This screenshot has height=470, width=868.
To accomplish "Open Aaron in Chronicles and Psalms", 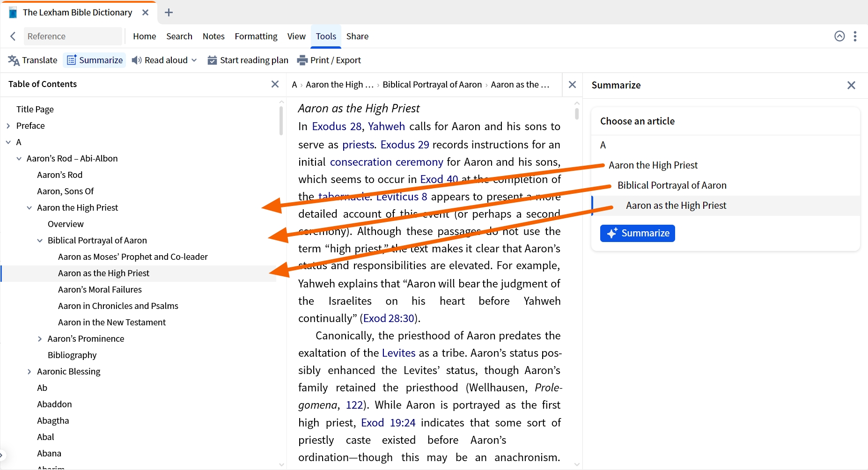I will point(118,306).
